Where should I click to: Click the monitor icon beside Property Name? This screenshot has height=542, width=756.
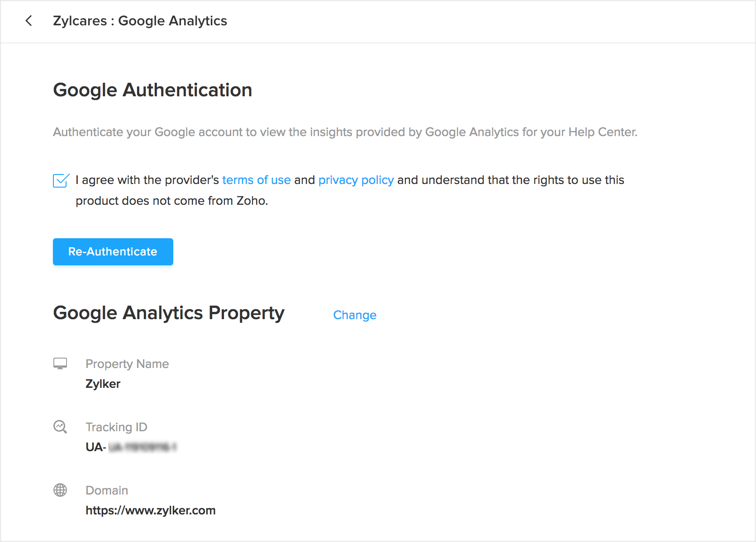click(x=60, y=363)
